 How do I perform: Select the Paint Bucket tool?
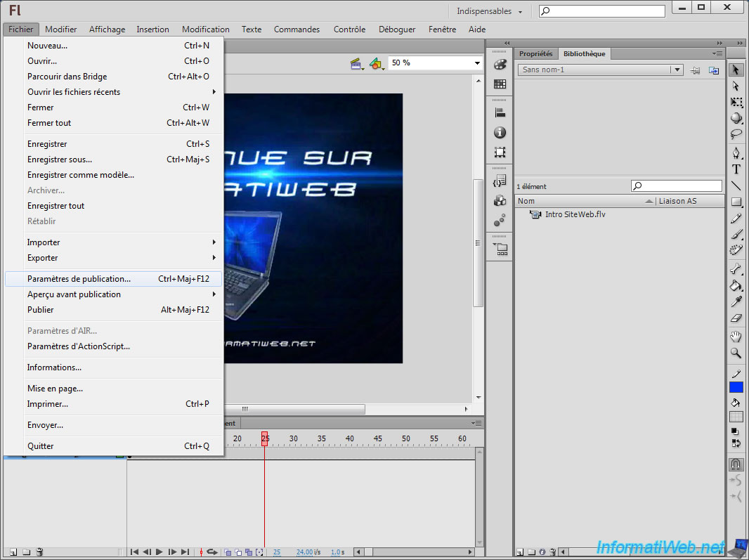736,285
